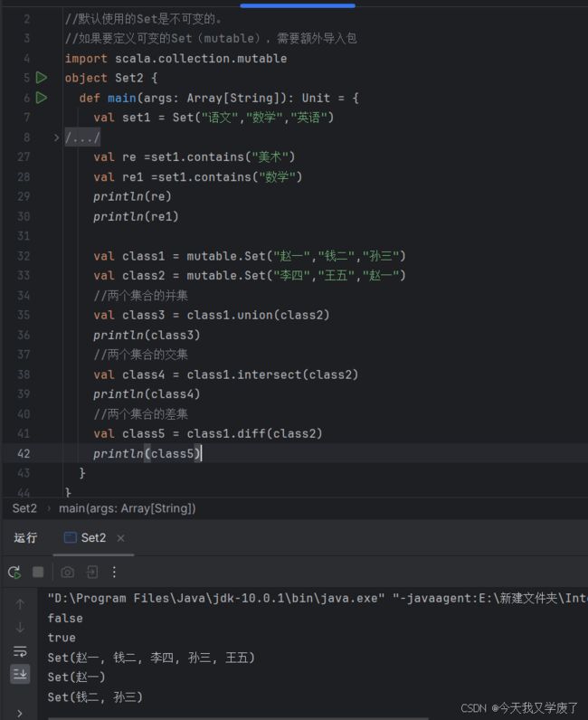Select the Set2 run tab
588x720 pixels.
pyautogui.click(x=85, y=537)
